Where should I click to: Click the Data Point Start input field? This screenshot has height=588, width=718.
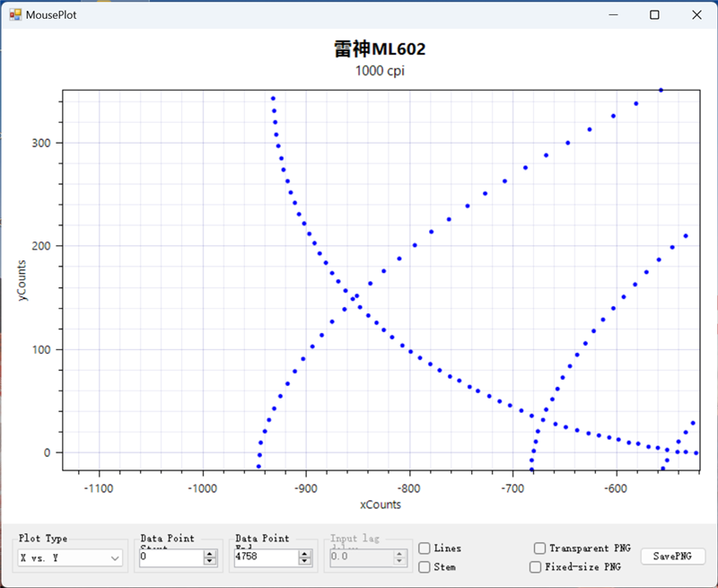click(171, 557)
